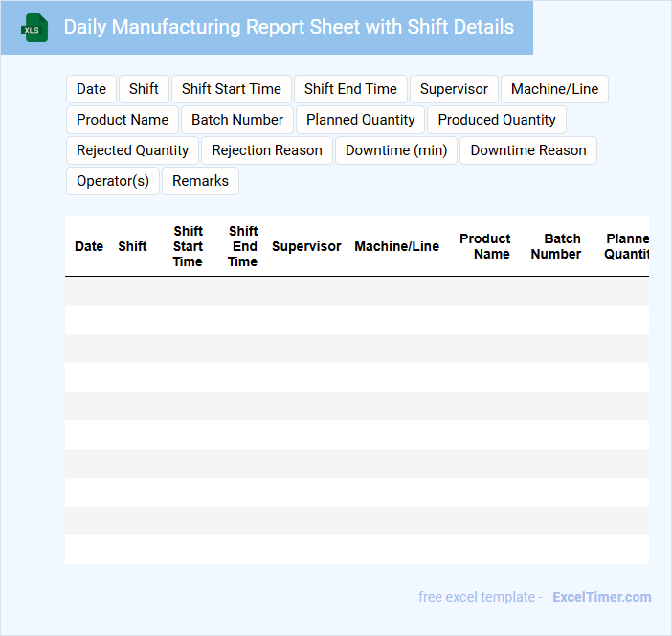Viewport: 672px width, 636px height.
Task: Select the Rejected Quantity tag
Action: click(133, 150)
